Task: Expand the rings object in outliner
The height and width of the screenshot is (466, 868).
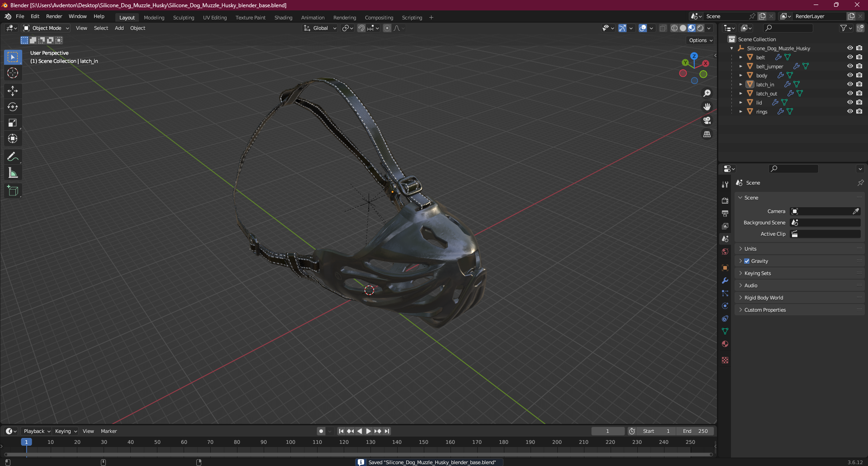Action: pos(740,112)
